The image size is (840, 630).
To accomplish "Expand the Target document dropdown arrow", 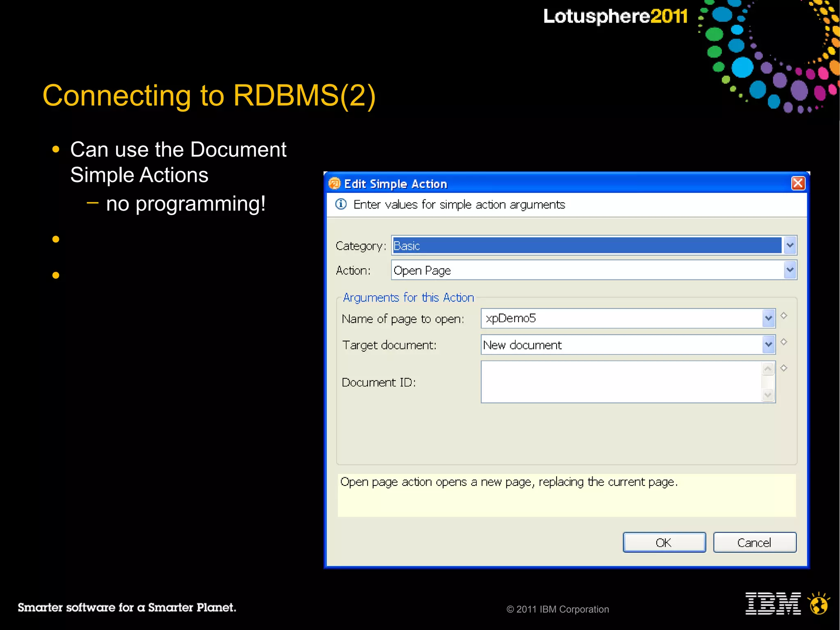I will click(x=768, y=344).
